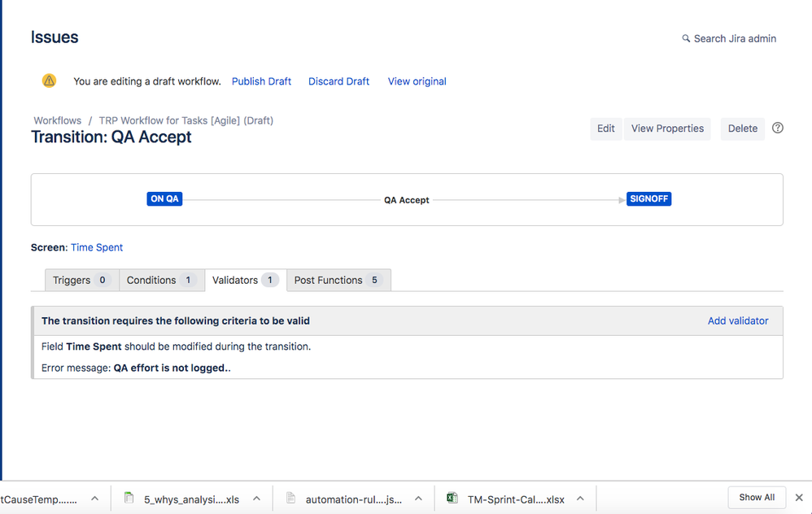Expand the tCauseTemp download options chevron
The image size is (812, 514).
point(94,499)
